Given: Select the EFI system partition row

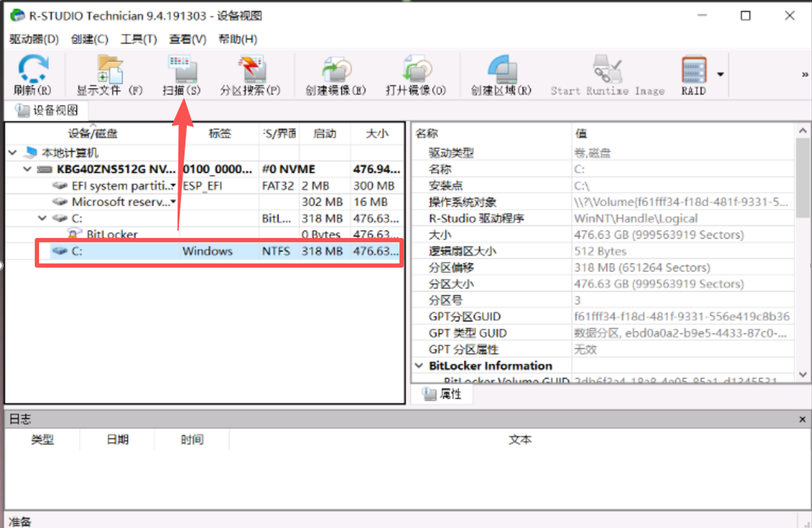Looking at the screenshot, I should pos(205,185).
